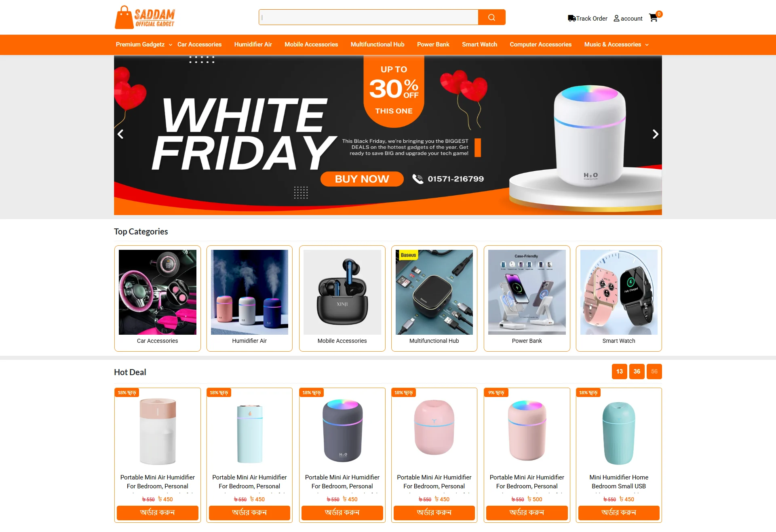776x532 pixels.
Task: Open the Car Accessories category thumbnail
Action: click(x=158, y=292)
